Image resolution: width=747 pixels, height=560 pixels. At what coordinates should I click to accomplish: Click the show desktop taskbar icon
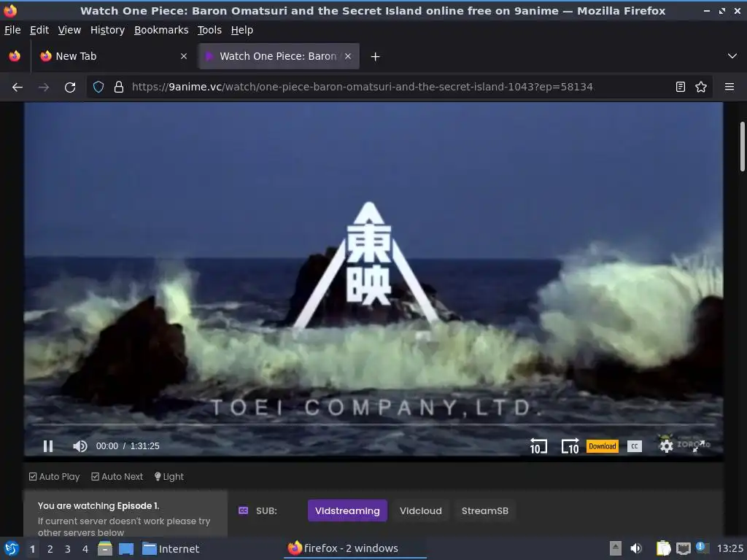[x=126, y=549]
